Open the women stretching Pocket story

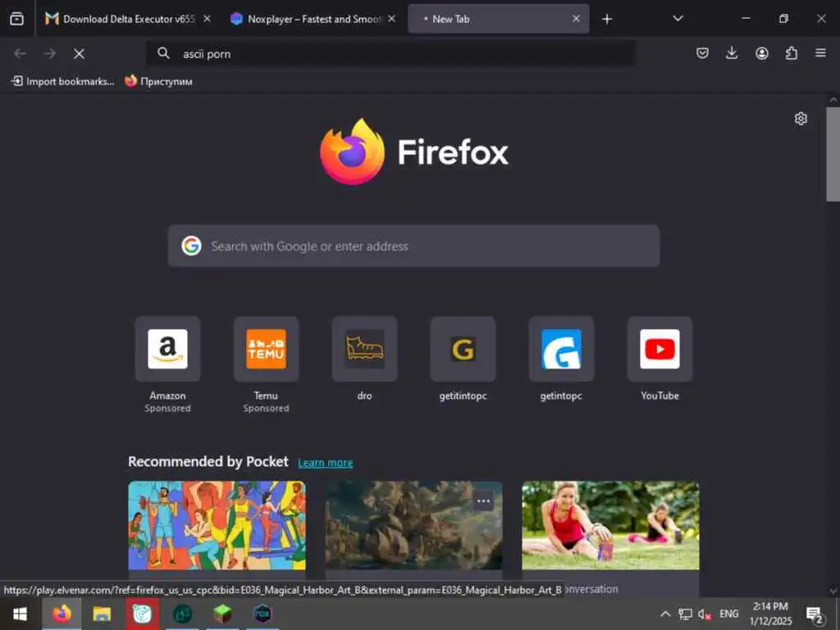[610, 526]
